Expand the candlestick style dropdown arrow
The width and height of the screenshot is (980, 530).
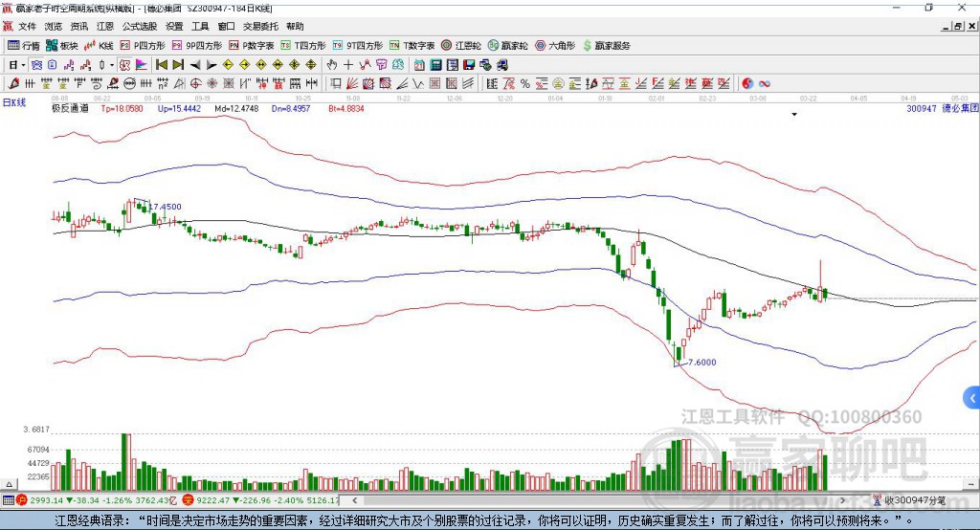click(112, 65)
